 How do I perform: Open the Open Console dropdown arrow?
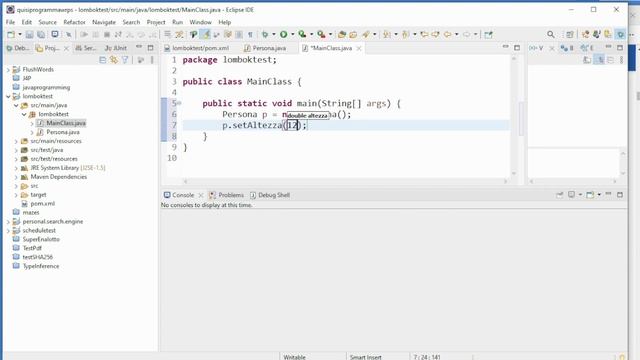[599, 195]
